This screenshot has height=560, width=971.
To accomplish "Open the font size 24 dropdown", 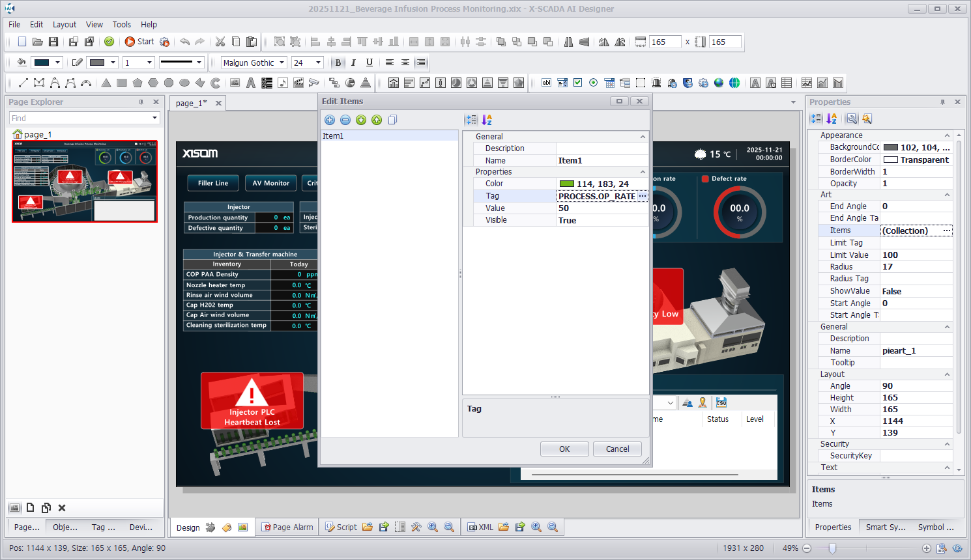I will 318,63.
